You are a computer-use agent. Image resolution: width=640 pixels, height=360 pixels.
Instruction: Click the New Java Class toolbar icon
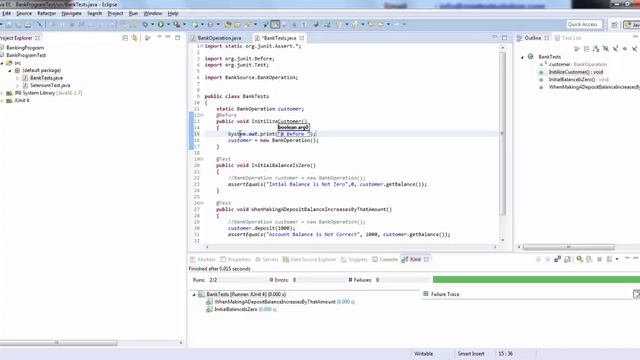tap(210, 24)
